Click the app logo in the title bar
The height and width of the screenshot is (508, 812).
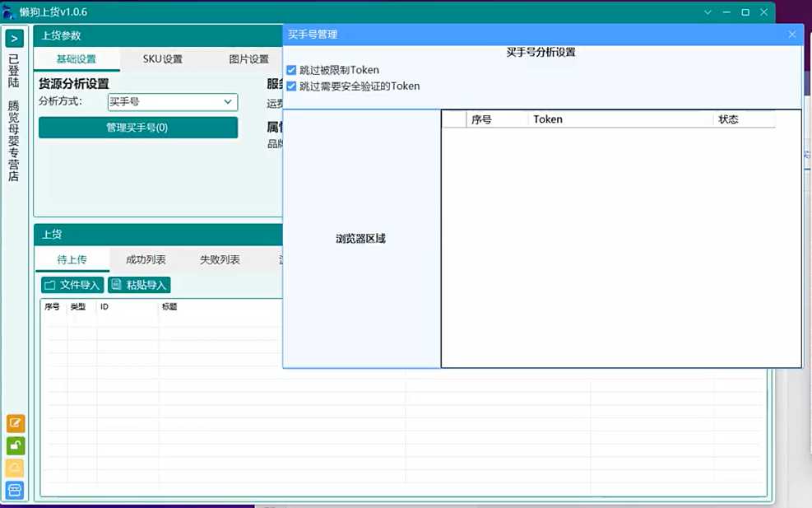pyautogui.click(x=9, y=12)
